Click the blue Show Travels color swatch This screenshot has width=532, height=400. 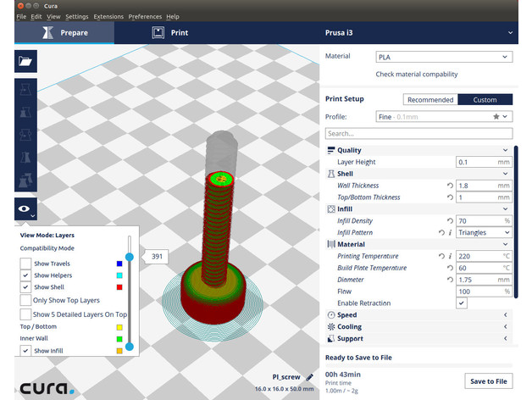coord(119,264)
